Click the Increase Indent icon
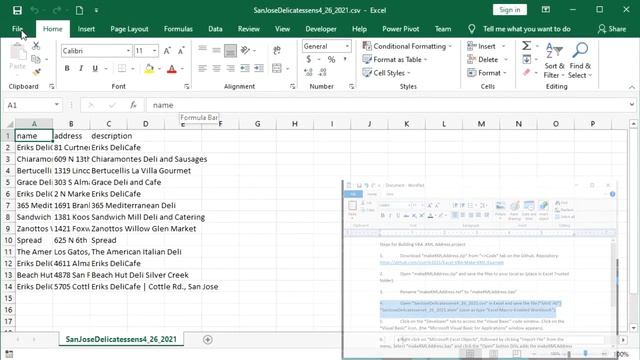The image size is (640, 360). pyautogui.click(x=259, y=68)
